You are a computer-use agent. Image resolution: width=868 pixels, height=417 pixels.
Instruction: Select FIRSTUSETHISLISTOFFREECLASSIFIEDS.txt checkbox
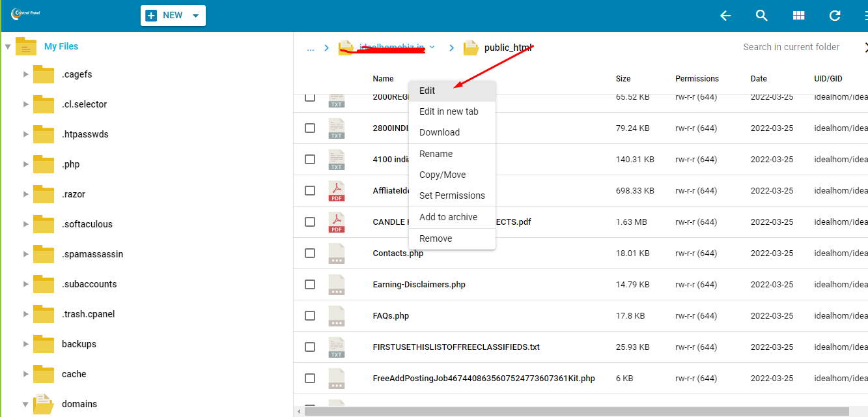[310, 347]
